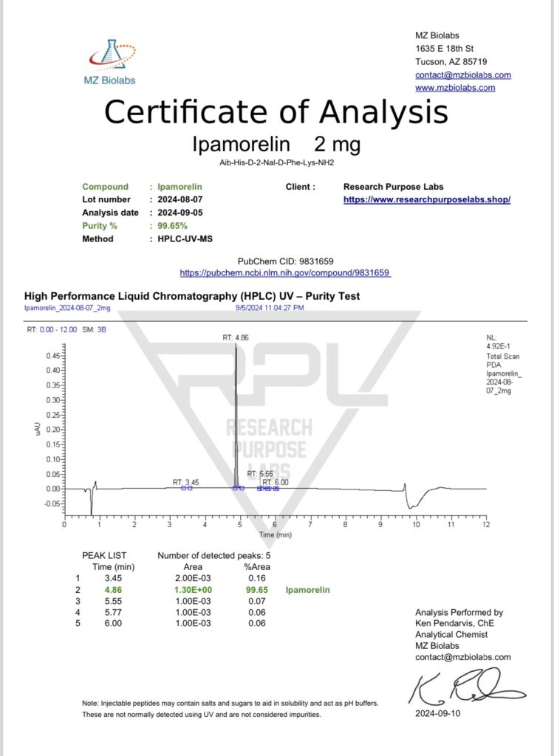Click the peptide sequence Aib-His-D-2-Nal-D-Phe-Lys-NH2
Screen dimensions: 554x756
pos(276,163)
